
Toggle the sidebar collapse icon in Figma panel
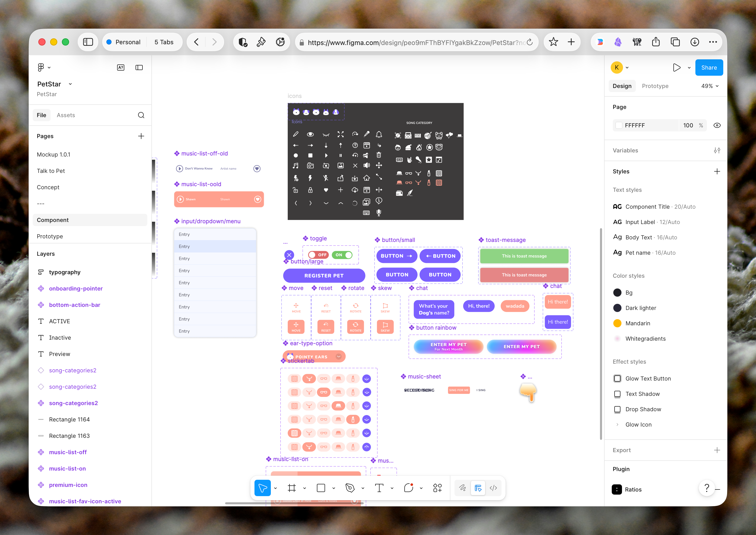click(x=139, y=68)
